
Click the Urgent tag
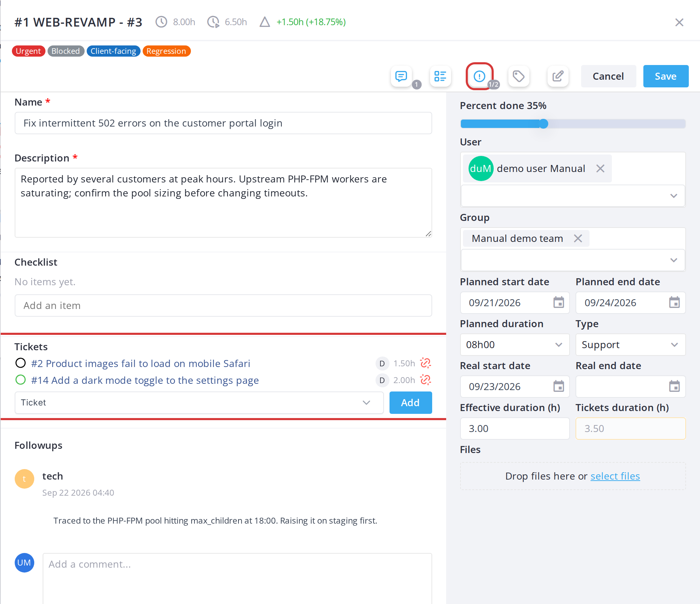pyautogui.click(x=28, y=51)
